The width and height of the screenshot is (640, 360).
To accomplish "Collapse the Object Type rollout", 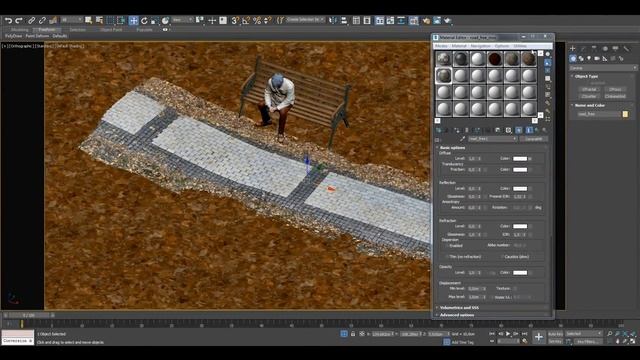I will point(586,76).
